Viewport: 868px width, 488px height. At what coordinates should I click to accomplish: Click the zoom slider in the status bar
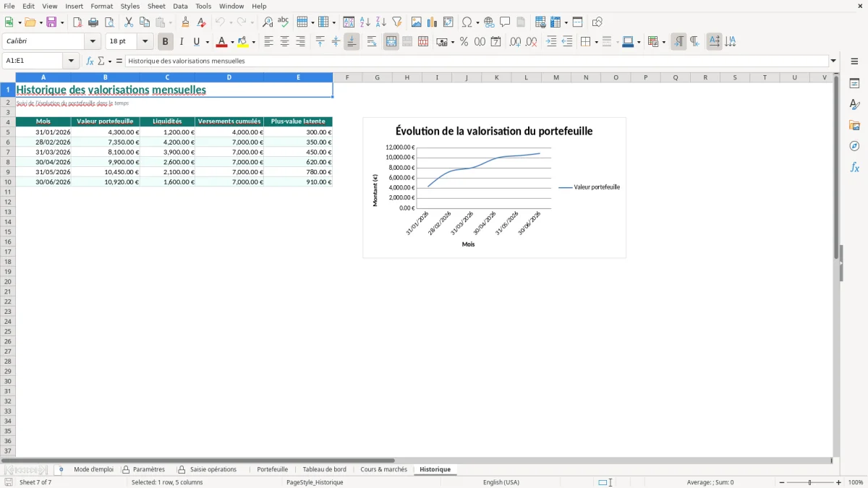(809, 482)
